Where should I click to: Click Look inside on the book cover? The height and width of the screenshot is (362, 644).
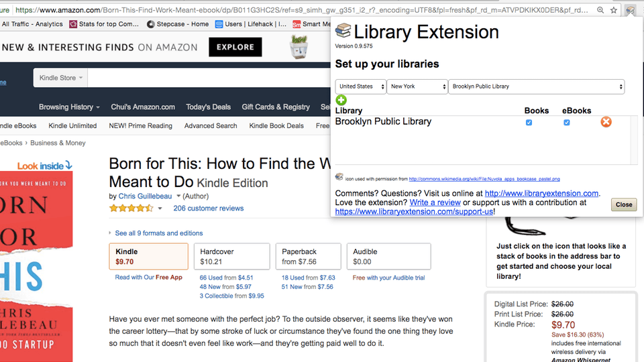(x=44, y=166)
